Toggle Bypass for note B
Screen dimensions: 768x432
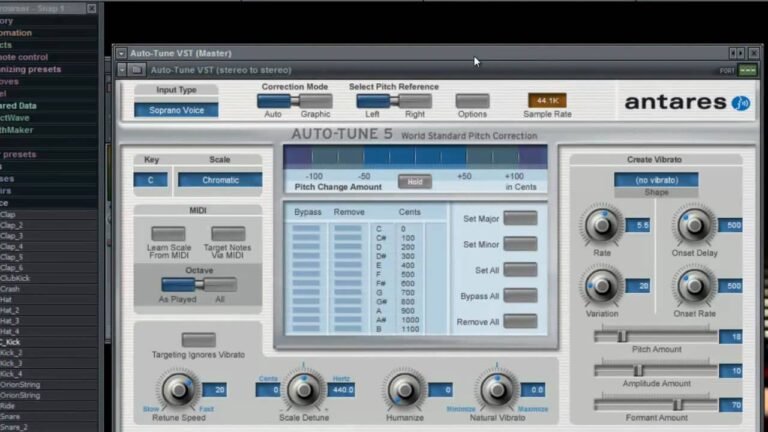point(306,329)
